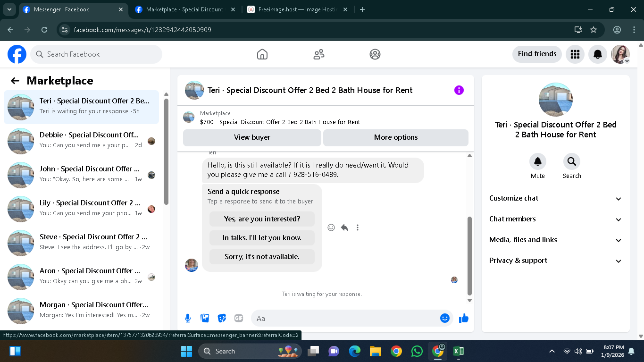Click the conversation list scrollbar
The image size is (644, 362).
point(166,151)
